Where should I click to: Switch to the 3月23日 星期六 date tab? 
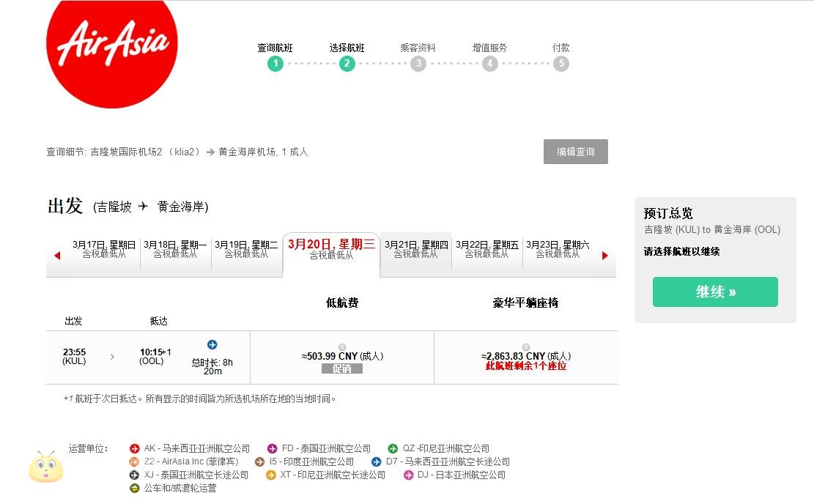[x=558, y=249]
